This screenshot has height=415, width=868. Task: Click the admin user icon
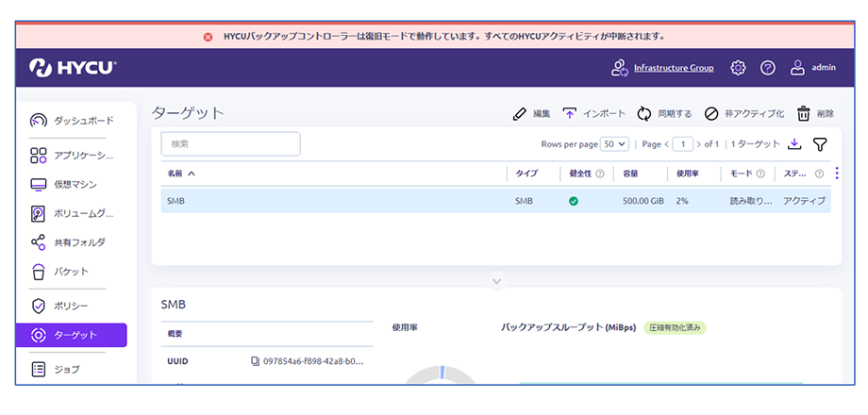796,68
